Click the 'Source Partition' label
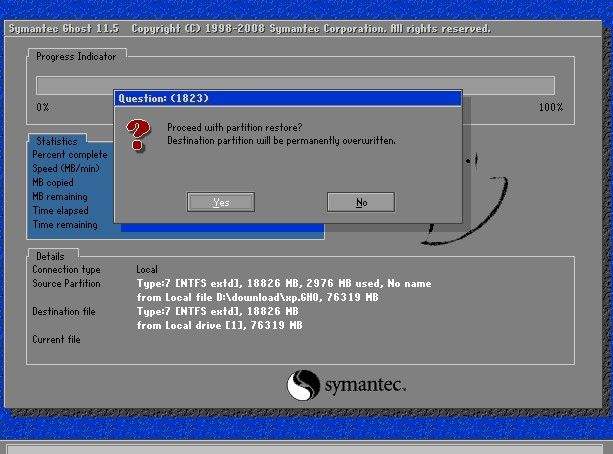The image size is (613, 454). click(66, 283)
